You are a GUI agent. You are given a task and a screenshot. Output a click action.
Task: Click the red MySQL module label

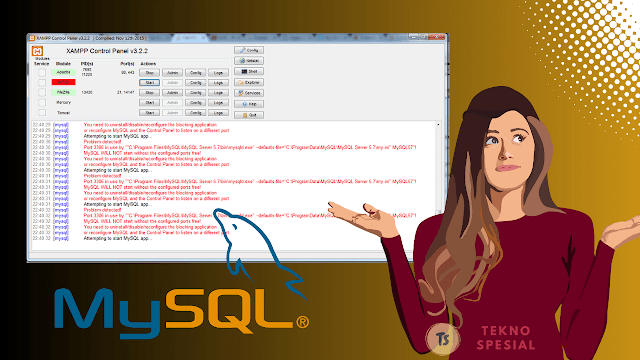tap(63, 82)
